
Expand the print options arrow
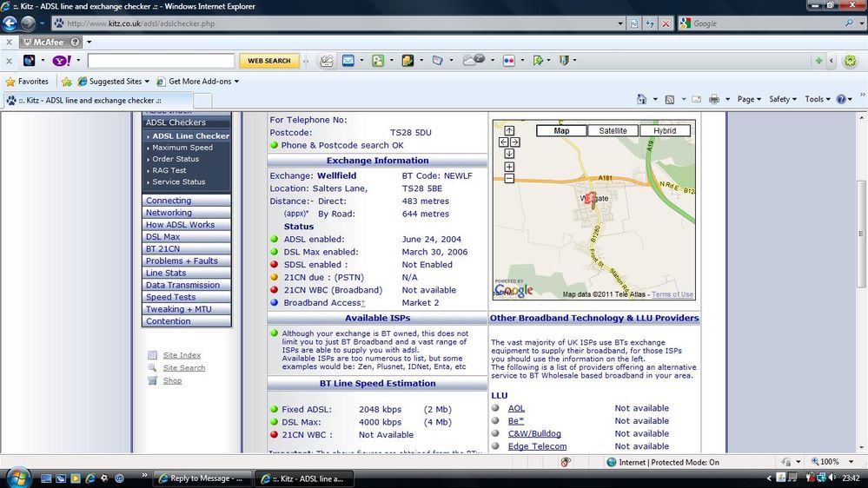click(x=727, y=99)
